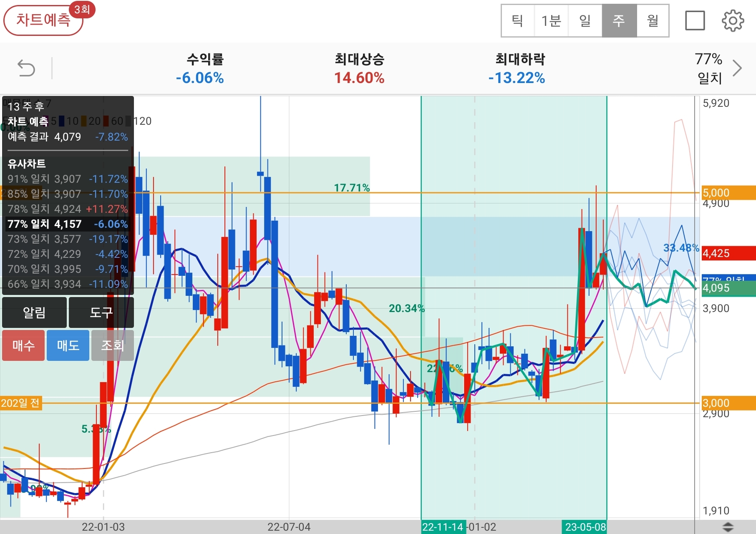The width and height of the screenshot is (756, 534).
Task: Select the 77% 일치 4,157 row
Action: coord(68,224)
